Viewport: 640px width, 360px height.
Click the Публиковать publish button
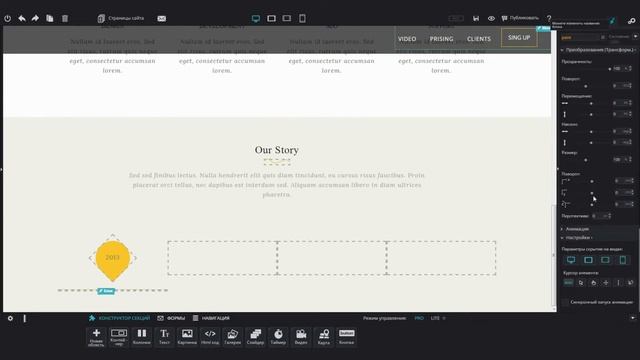tap(520, 18)
